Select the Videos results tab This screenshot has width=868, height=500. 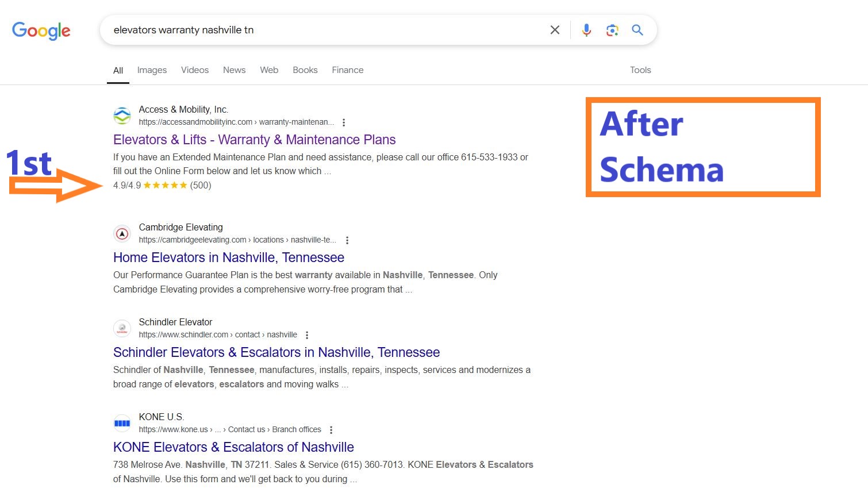coord(195,70)
